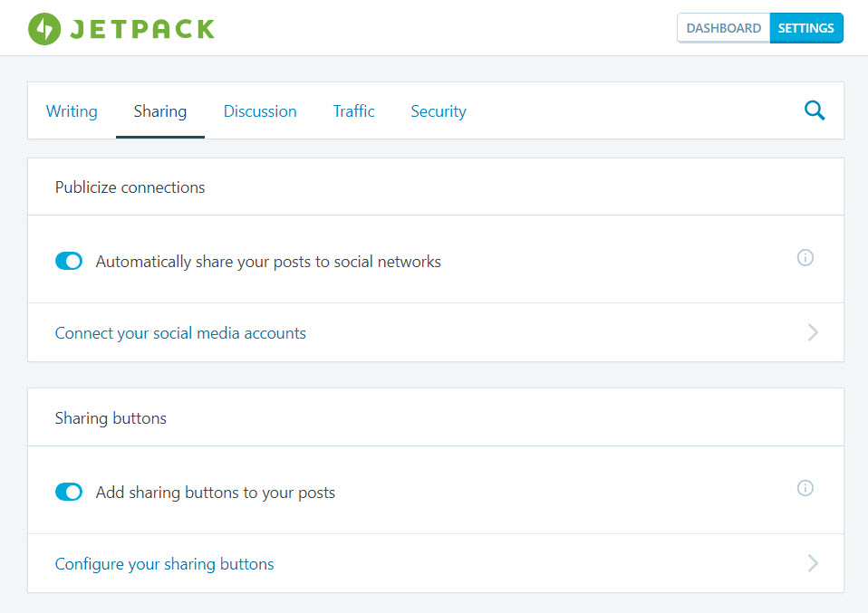868x613 pixels.
Task: Show info for sharing buttons option
Action: point(805,488)
